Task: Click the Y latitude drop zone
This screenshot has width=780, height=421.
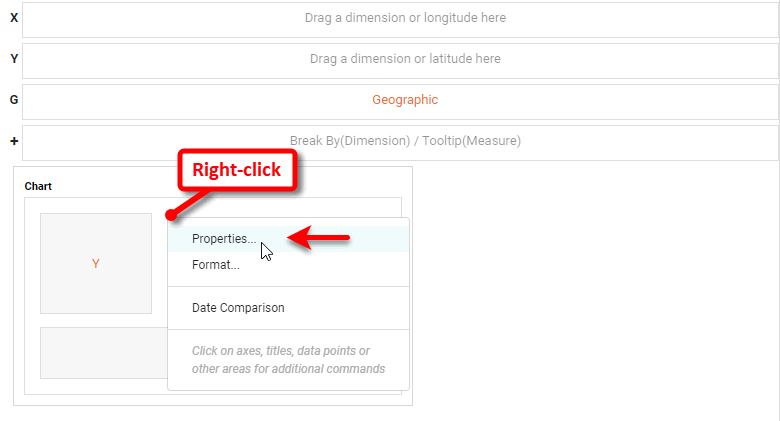Action: pos(400,60)
